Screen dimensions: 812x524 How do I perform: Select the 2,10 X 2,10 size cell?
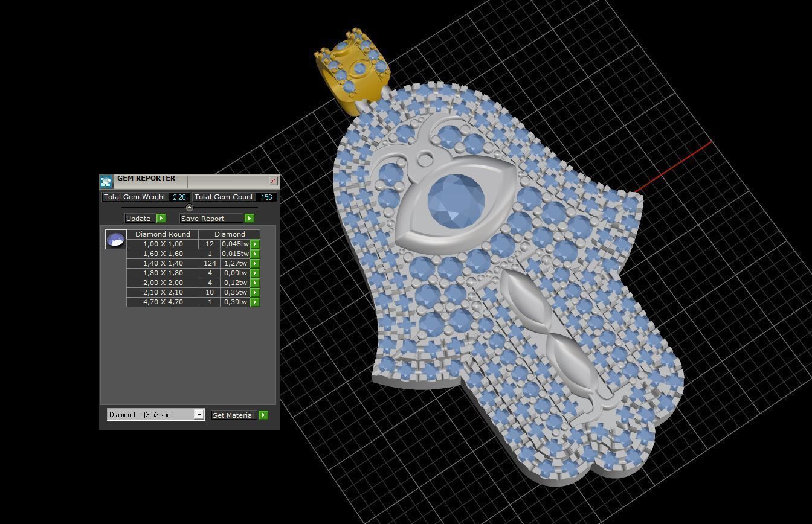coord(163,292)
